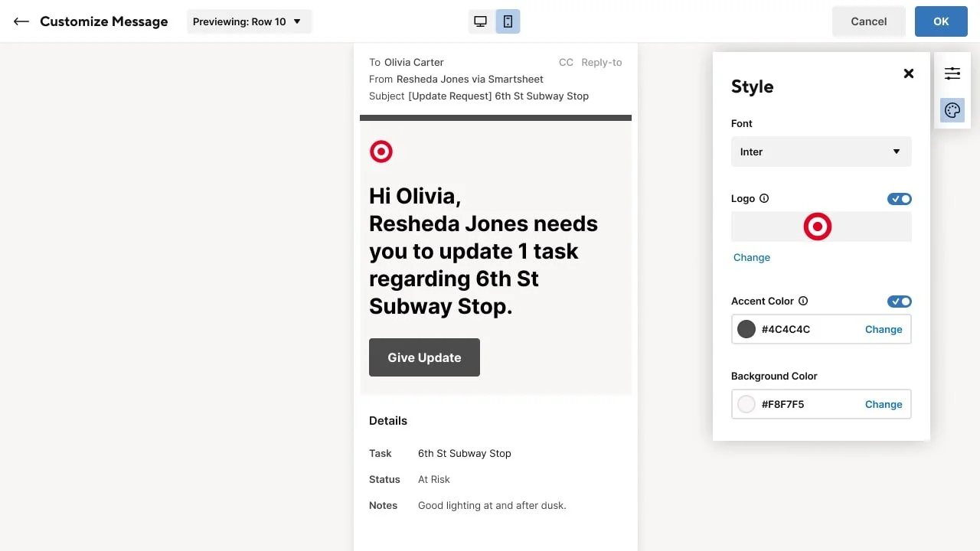The width and height of the screenshot is (980, 551).
Task: Click sender Resheda Jones via Smartsheet
Action: click(x=470, y=79)
